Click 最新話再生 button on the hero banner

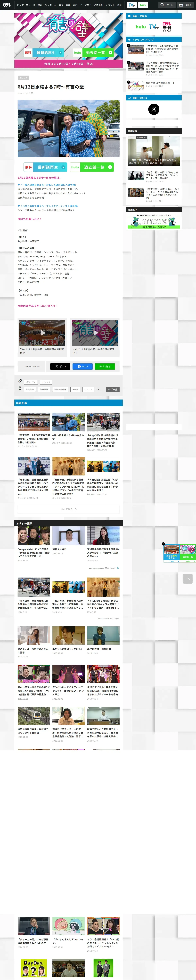pyautogui.click(x=44, y=52)
